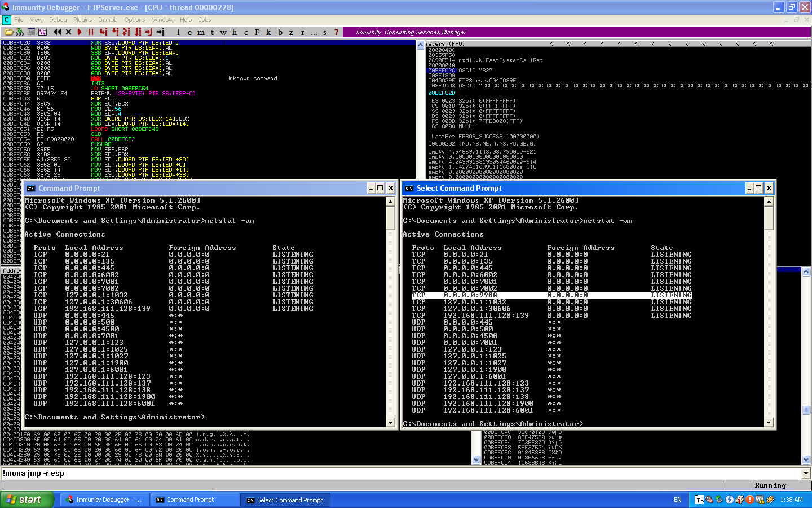812x508 pixels.
Task: Click the Trace into toolbar icon
Action: point(127,32)
